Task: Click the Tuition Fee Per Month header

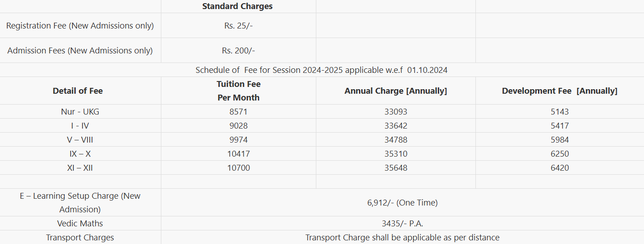Action: [238, 91]
